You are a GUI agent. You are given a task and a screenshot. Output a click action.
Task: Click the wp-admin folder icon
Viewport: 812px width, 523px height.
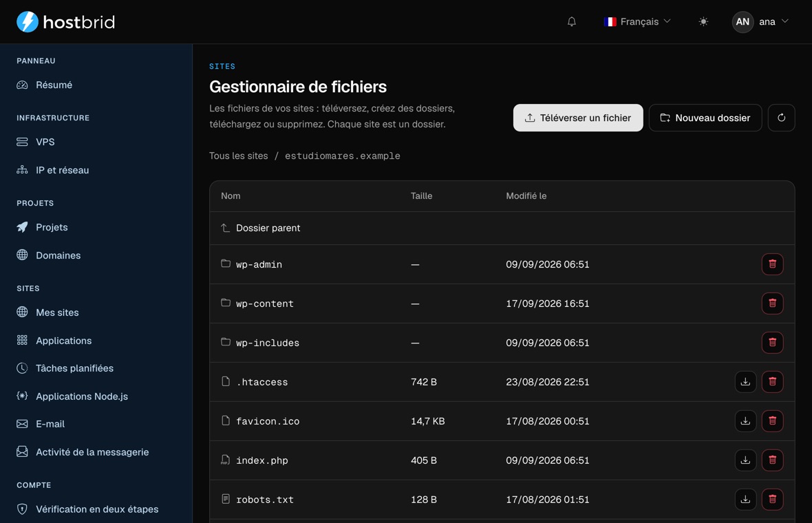pos(225,264)
